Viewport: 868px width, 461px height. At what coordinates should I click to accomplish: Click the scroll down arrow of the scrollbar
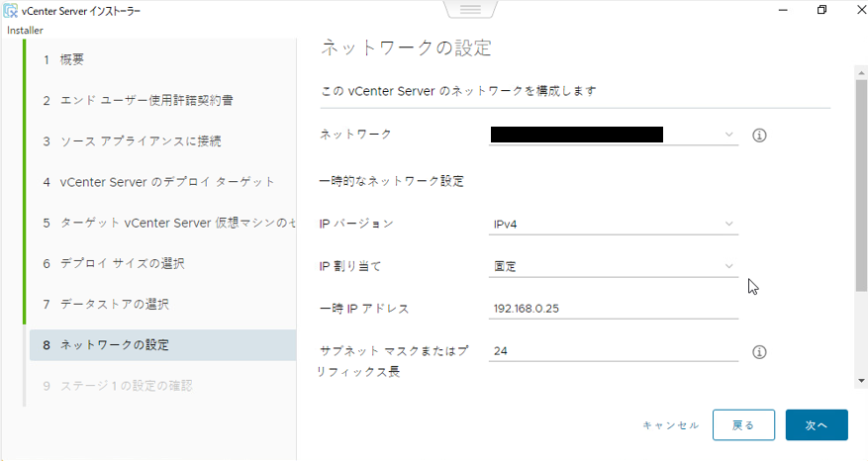tap(861, 380)
